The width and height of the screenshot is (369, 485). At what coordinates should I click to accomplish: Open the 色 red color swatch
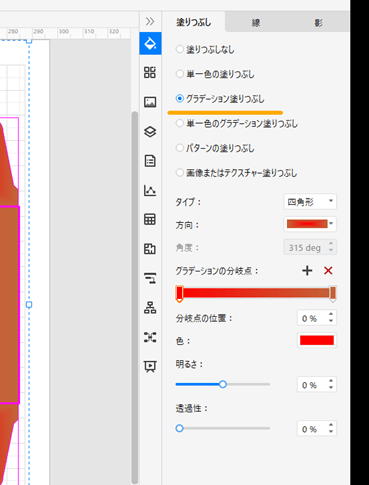317,340
